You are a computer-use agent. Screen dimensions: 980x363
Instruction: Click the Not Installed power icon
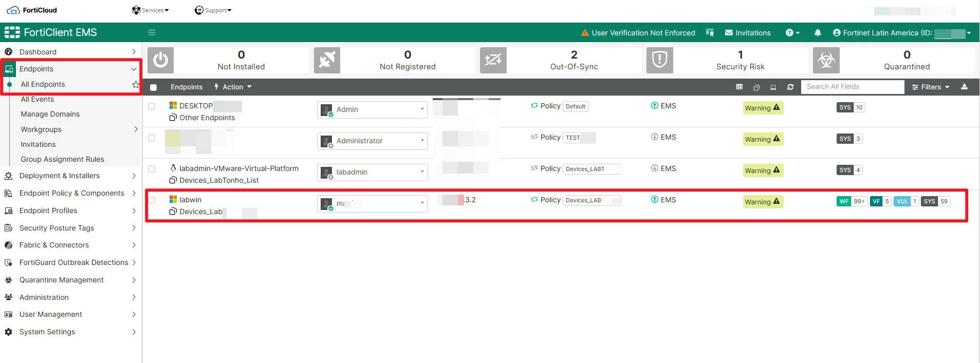160,60
